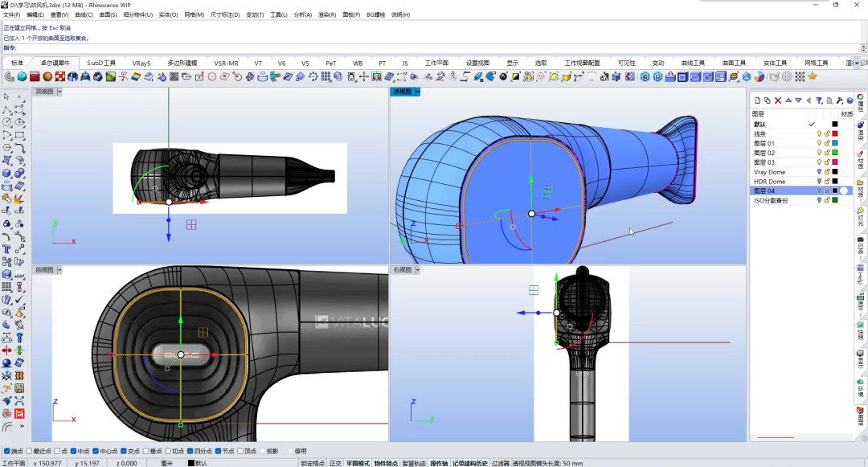Click the text T tool in left sidebar
Viewport: 868px width, 467px height.
(6, 249)
